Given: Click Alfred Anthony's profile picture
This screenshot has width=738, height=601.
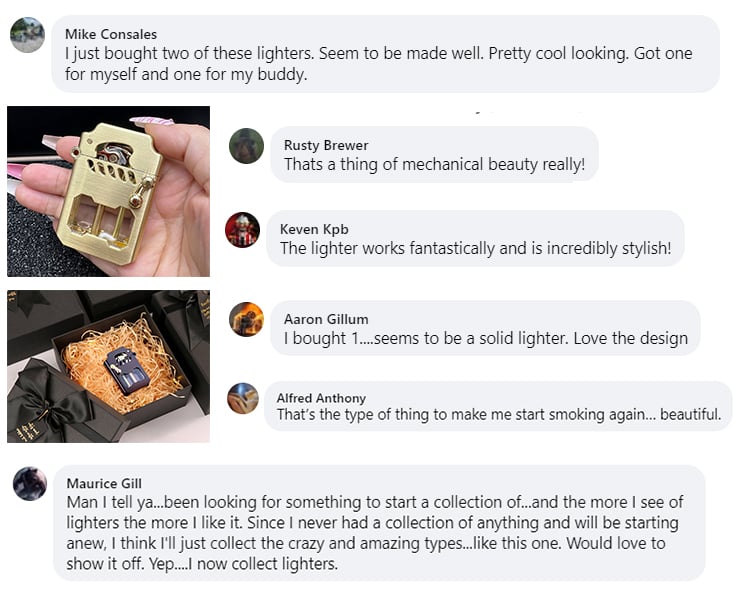Looking at the screenshot, I should click(x=243, y=398).
